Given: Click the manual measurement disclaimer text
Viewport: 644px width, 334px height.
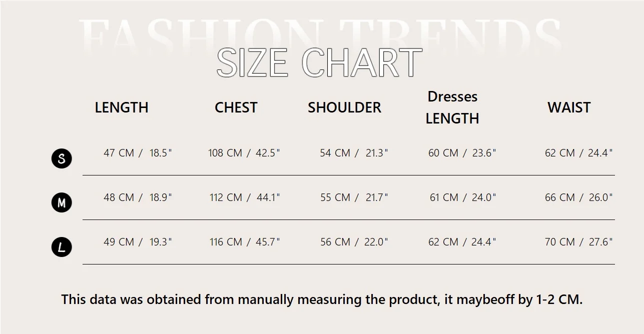Looking at the screenshot, I should 322,299.
